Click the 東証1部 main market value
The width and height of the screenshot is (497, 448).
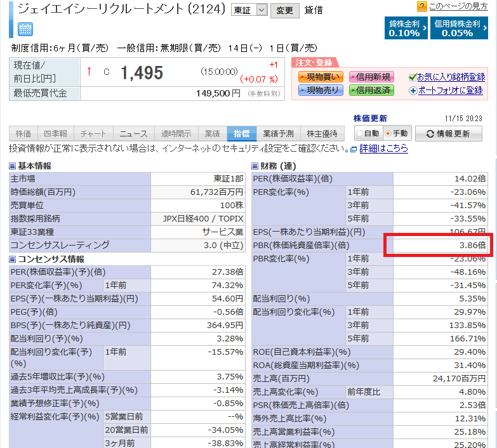[x=229, y=179]
